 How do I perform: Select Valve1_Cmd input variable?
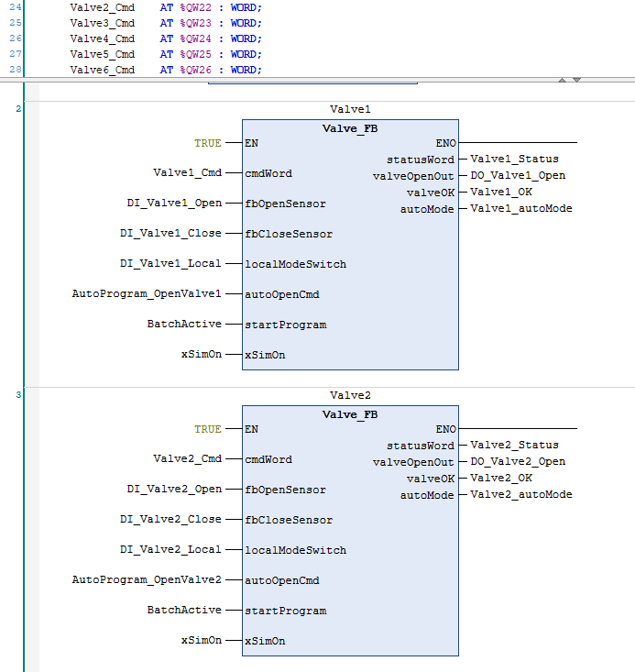coord(188,172)
